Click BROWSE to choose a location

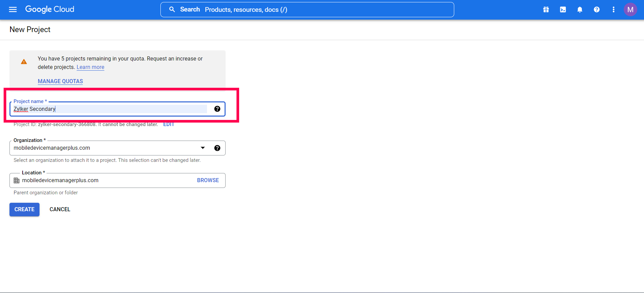[208, 180]
